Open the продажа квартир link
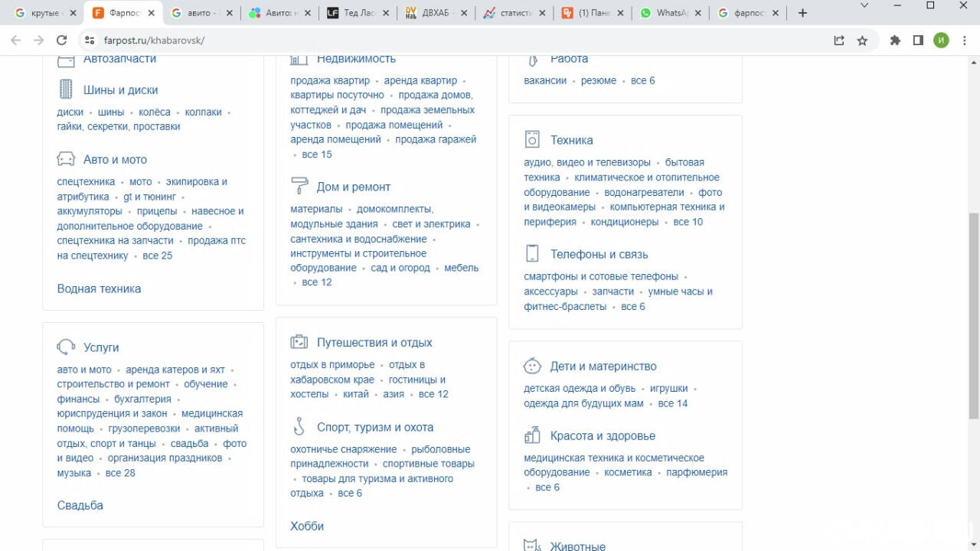Screen dimensions: 980x551 click(330, 80)
